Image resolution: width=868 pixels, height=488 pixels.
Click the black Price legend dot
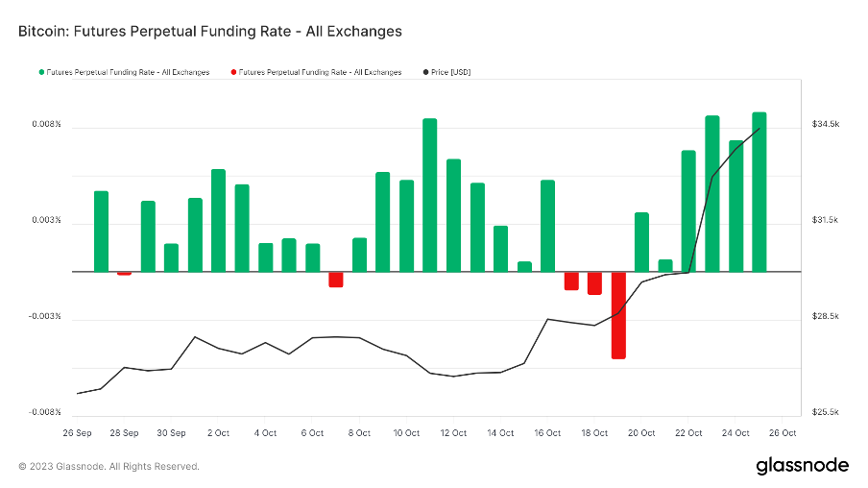(x=425, y=72)
